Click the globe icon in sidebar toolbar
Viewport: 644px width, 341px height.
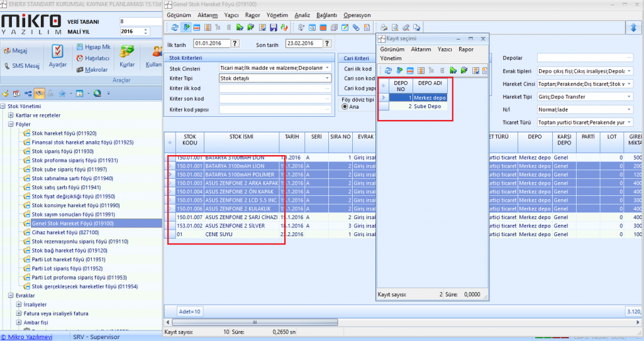[x=97, y=94]
